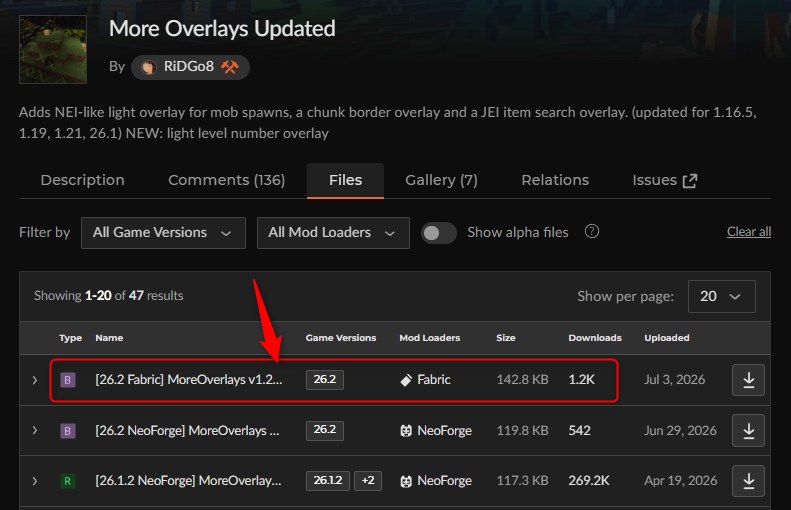Click the 26.2 version tag on NeoForge row
791x510 pixels.
(x=325, y=430)
